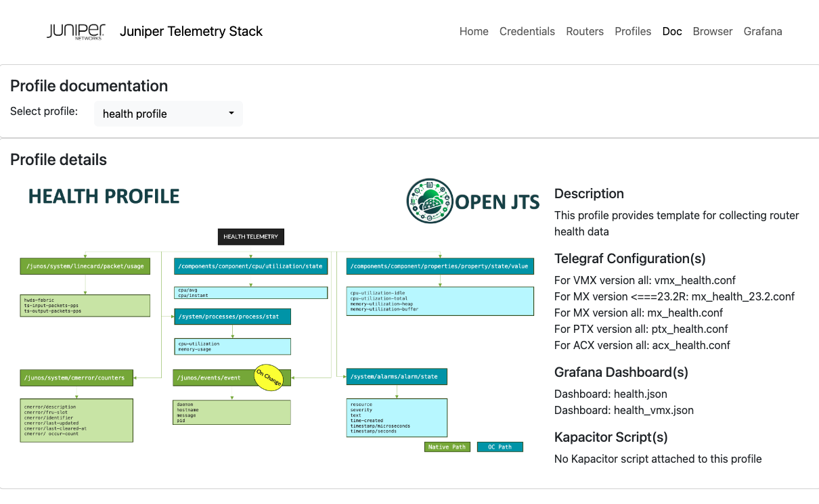Open the Profiles page
This screenshot has height=504, width=819.
click(633, 31)
